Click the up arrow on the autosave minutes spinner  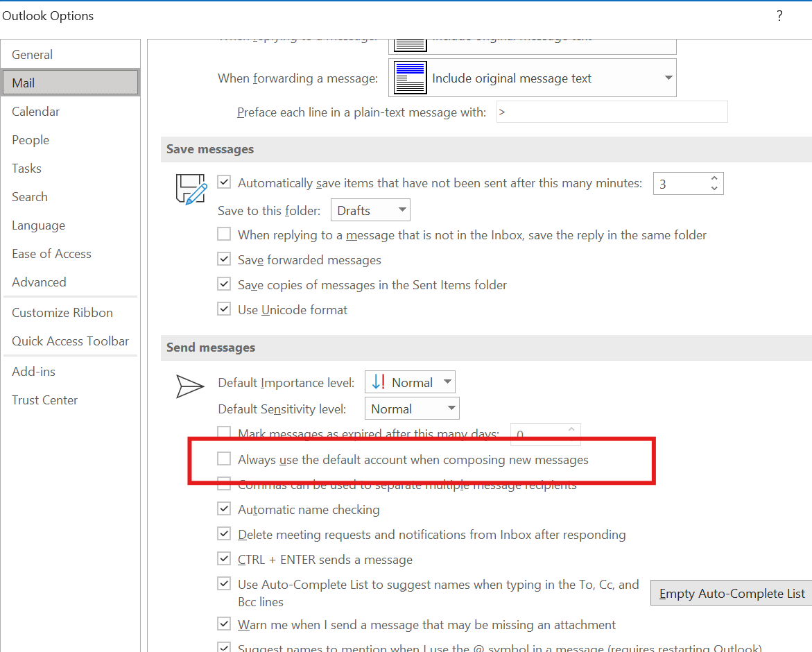point(714,178)
